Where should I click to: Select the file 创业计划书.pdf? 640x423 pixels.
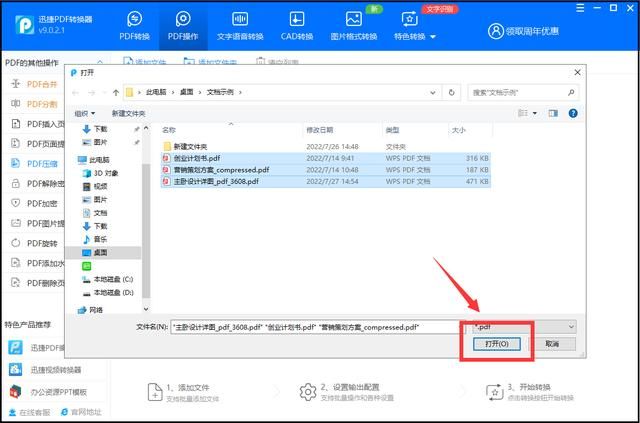click(326, 158)
